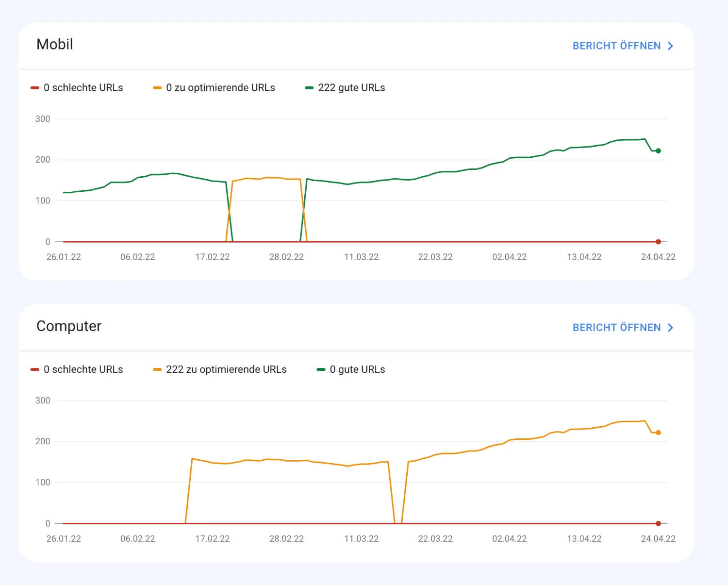Click the orange legend marker in Mobil chart
The height and width of the screenshot is (585, 728).
click(156, 87)
